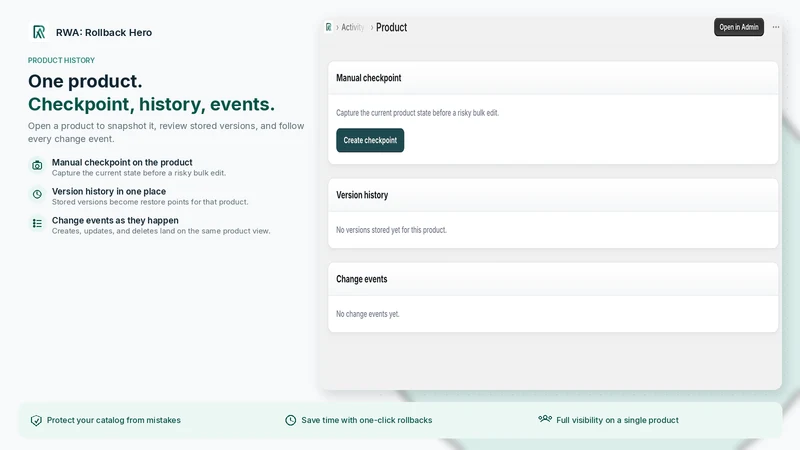Click 'Stored versions become restore points' subtitle
This screenshot has height=450, width=800.
(150, 202)
